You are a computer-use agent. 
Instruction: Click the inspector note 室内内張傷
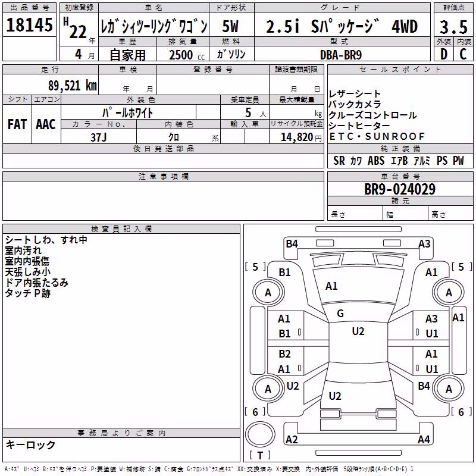click(x=27, y=261)
